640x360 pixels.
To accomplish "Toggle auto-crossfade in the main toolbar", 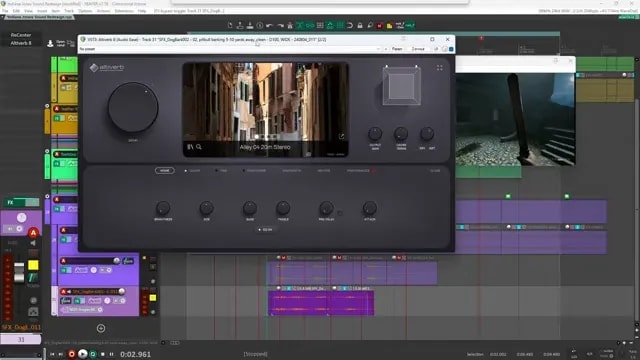I will [x=300, y=25].
